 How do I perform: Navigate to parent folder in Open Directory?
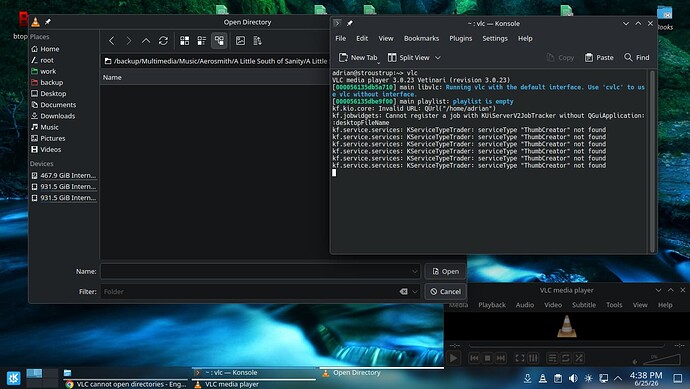[146, 41]
